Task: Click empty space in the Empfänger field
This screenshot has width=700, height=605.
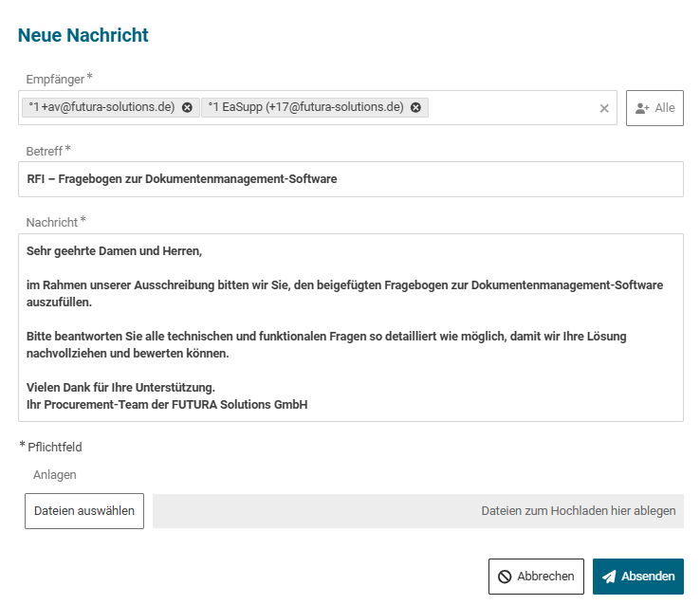Action: pos(512,108)
